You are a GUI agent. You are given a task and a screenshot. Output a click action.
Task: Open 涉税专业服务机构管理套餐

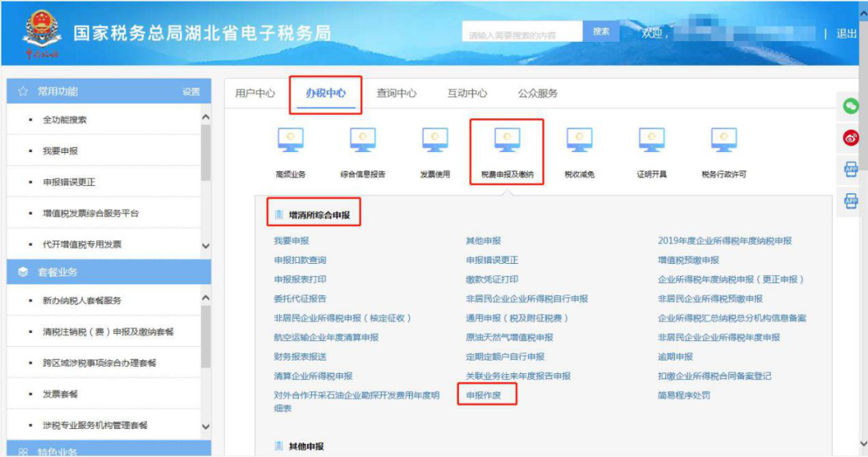pyautogui.click(x=95, y=425)
